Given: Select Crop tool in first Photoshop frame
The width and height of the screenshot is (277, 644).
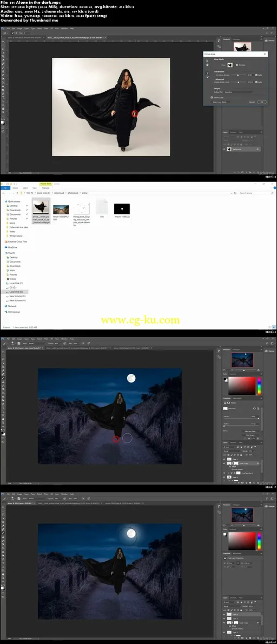Looking at the screenshot, I should pos(3,56).
